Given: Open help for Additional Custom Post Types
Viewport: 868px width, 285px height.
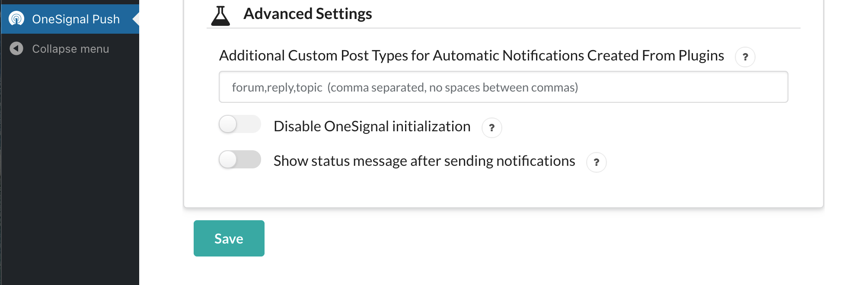Looking at the screenshot, I should coord(745,57).
